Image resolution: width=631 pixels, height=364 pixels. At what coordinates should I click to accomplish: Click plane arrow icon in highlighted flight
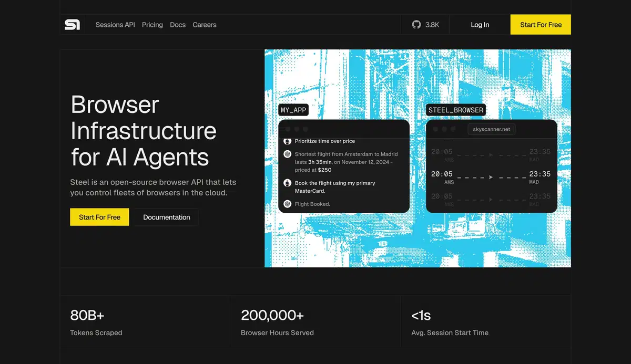click(491, 178)
